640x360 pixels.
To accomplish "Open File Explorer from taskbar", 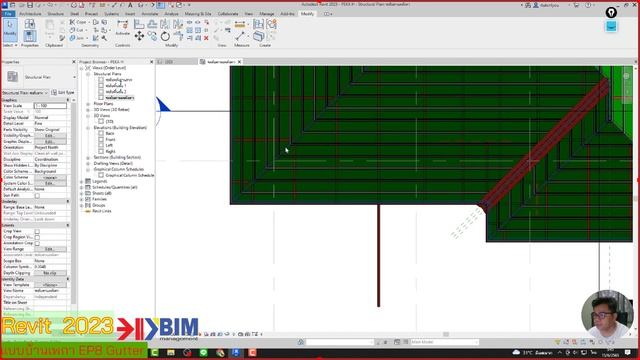I will click(x=171, y=353).
